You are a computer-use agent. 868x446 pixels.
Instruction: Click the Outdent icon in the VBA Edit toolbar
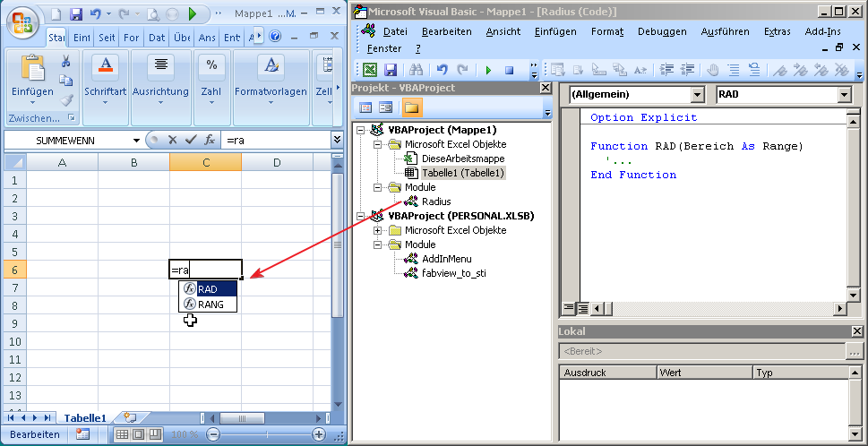coord(687,70)
